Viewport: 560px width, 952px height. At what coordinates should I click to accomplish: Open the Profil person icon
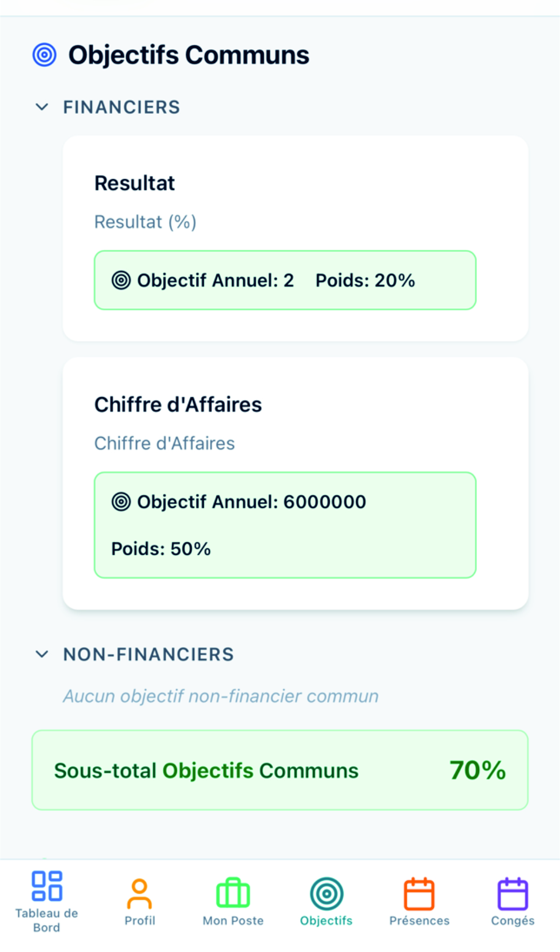(140, 894)
